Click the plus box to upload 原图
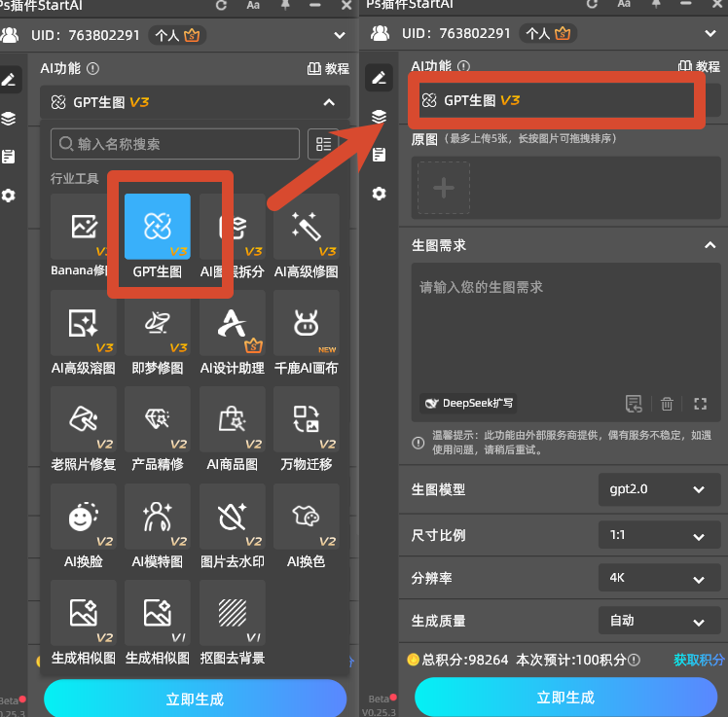 444,188
